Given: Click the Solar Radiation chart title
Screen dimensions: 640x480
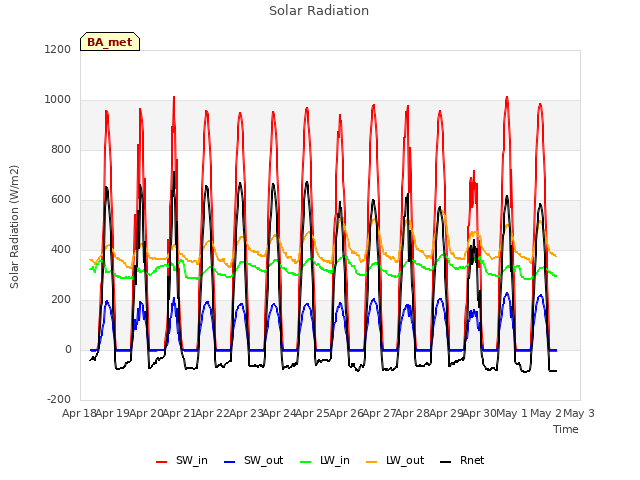Looking at the screenshot, I should [x=319, y=11].
